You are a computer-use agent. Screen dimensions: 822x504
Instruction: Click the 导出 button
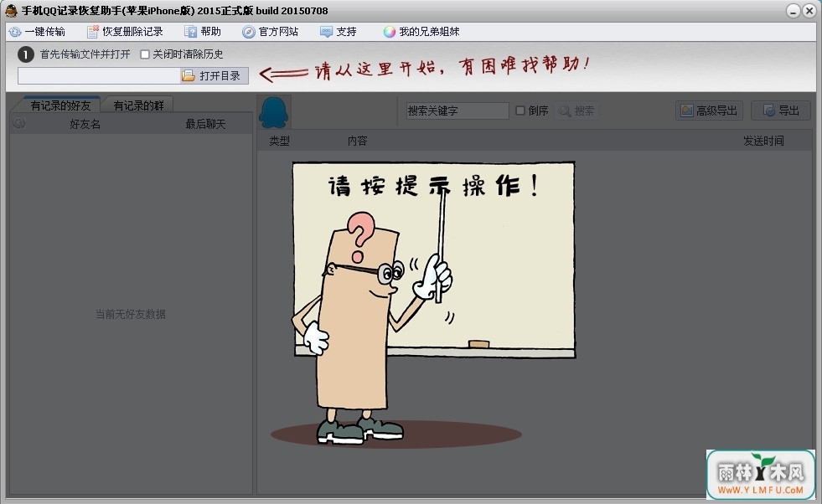pos(781,111)
